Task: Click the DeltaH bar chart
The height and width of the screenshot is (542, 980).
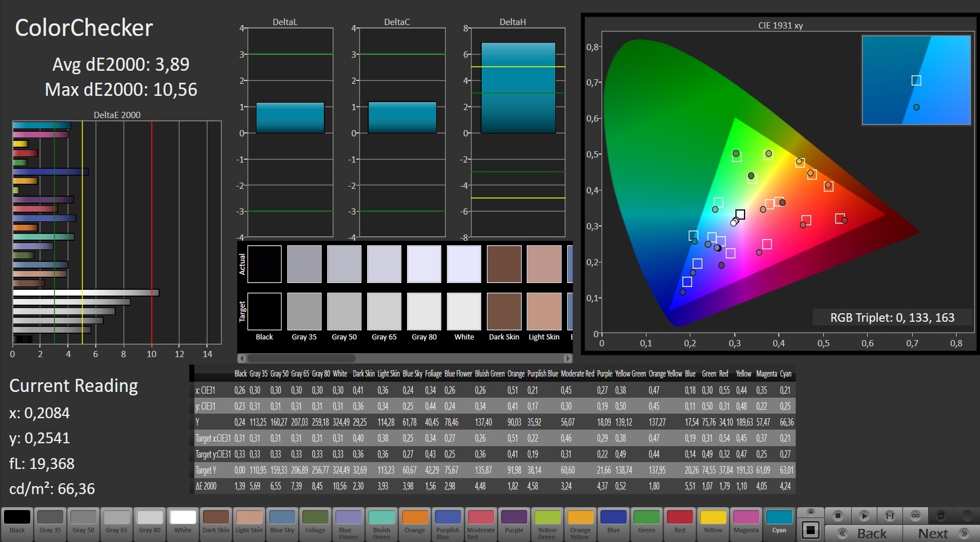Action: (518, 132)
